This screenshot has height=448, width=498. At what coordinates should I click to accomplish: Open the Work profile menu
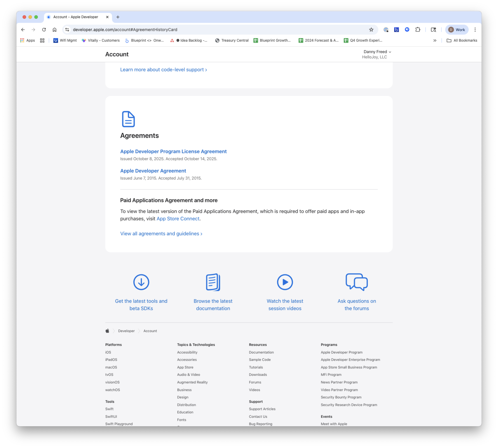pyautogui.click(x=456, y=30)
